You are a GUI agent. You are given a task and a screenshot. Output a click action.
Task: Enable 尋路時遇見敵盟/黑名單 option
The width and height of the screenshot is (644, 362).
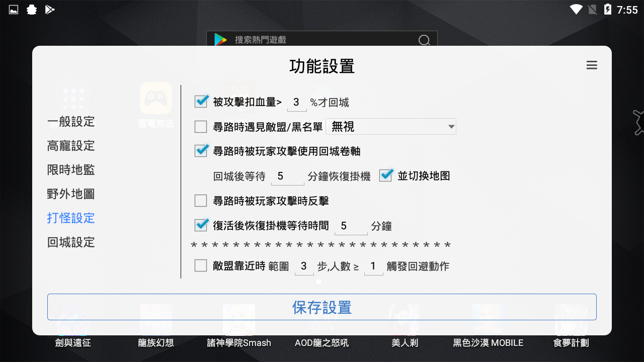pyautogui.click(x=201, y=127)
